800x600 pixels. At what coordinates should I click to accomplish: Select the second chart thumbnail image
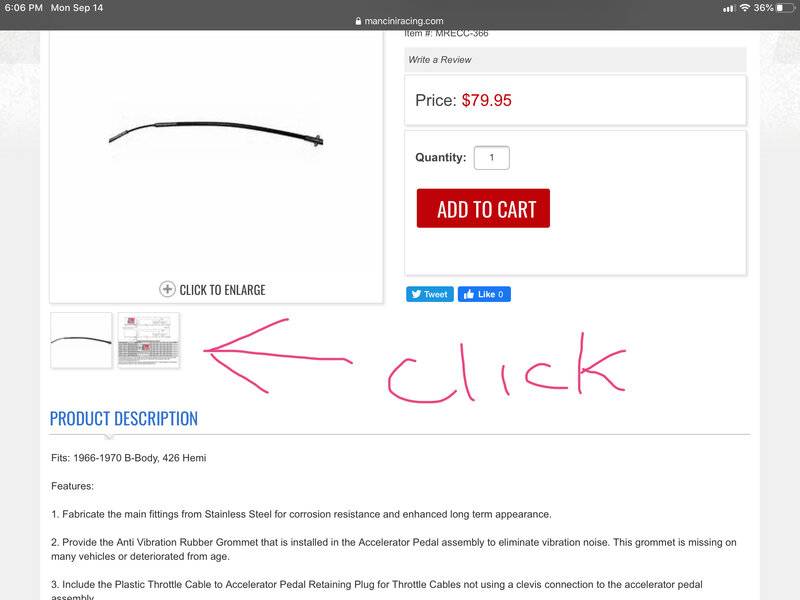[x=148, y=340]
